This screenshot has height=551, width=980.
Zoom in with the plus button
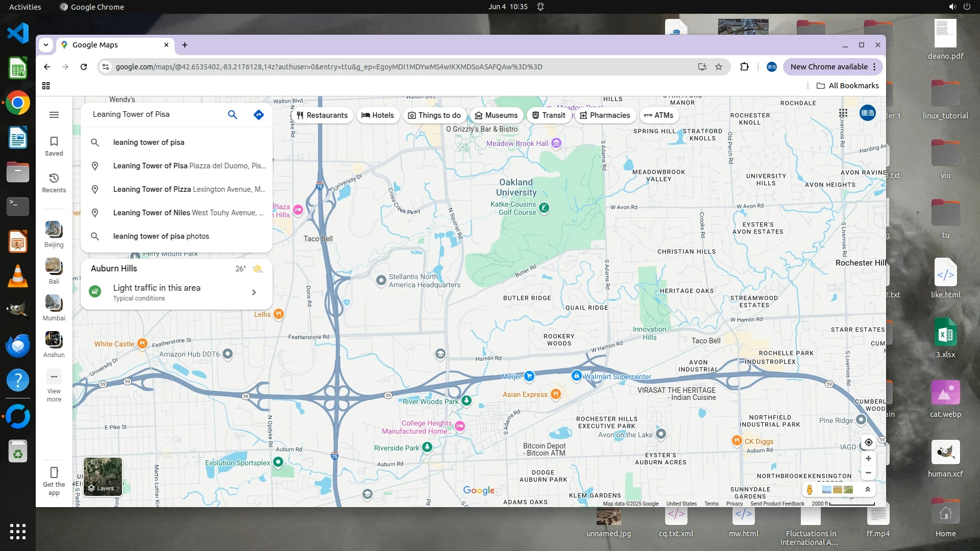[x=868, y=459]
